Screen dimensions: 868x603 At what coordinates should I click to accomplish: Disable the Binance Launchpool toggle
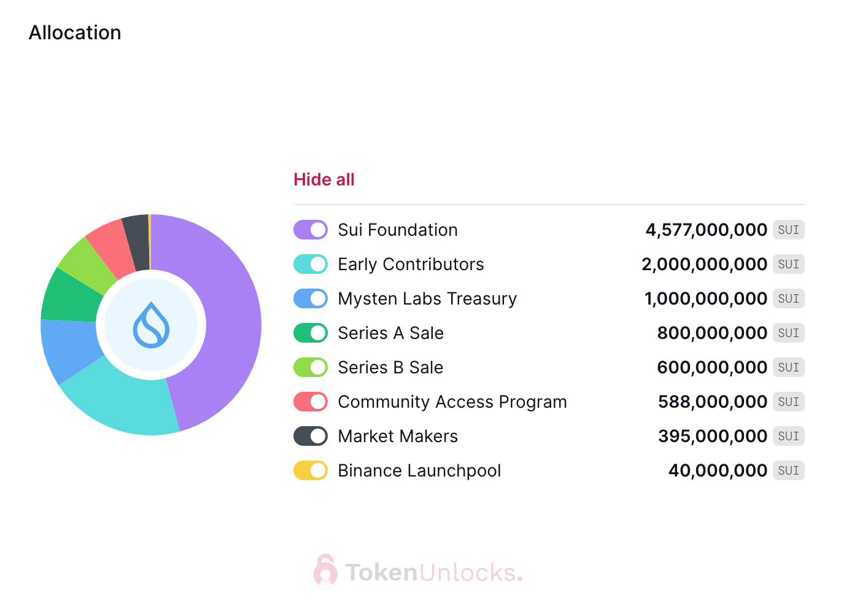click(x=311, y=470)
